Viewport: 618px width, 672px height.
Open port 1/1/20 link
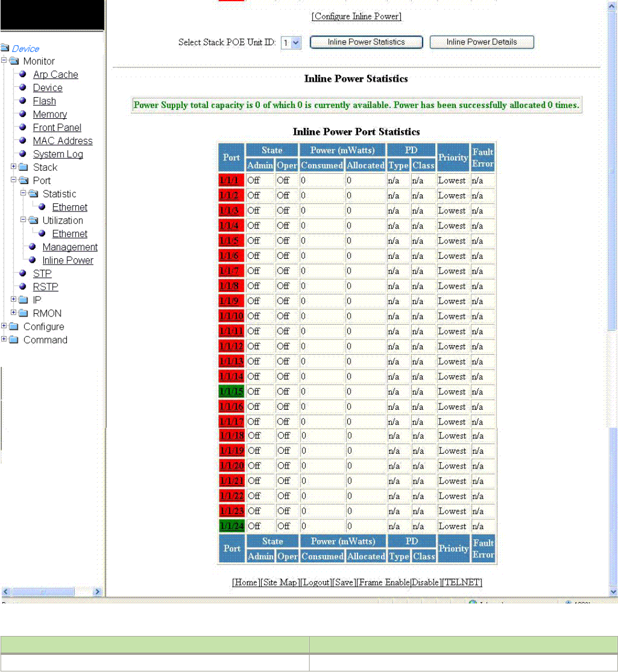[x=232, y=466]
